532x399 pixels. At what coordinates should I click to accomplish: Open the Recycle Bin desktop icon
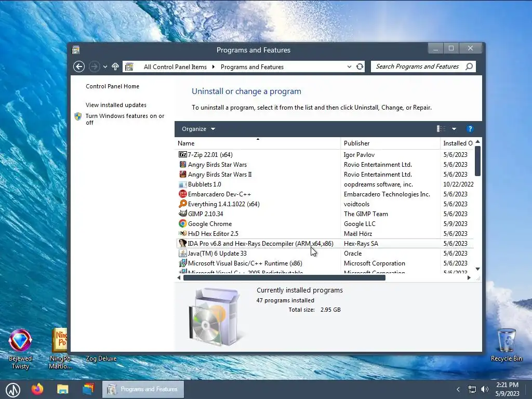506,345
